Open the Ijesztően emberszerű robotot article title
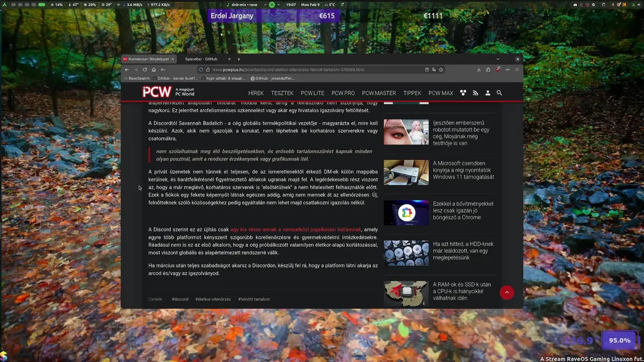The image size is (644, 362). click(x=461, y=133)
